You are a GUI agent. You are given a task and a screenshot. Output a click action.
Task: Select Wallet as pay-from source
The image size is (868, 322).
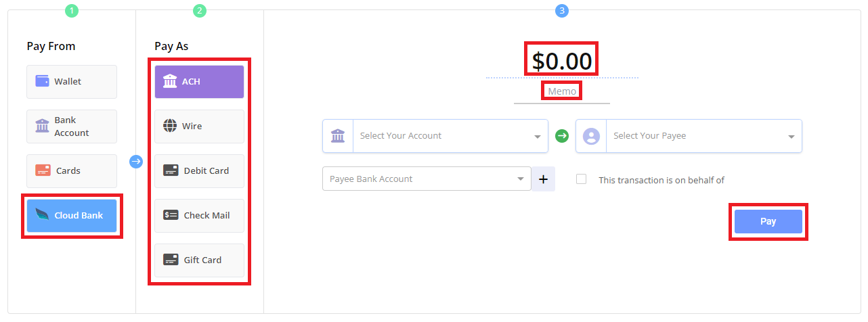(x=72, y=82)
